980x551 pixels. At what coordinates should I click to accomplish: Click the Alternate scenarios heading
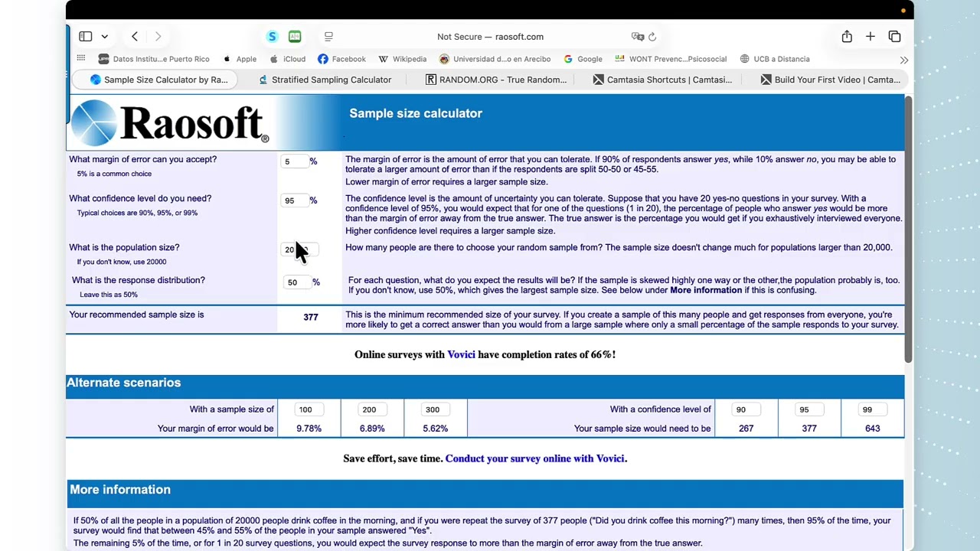tap(123, 383)
